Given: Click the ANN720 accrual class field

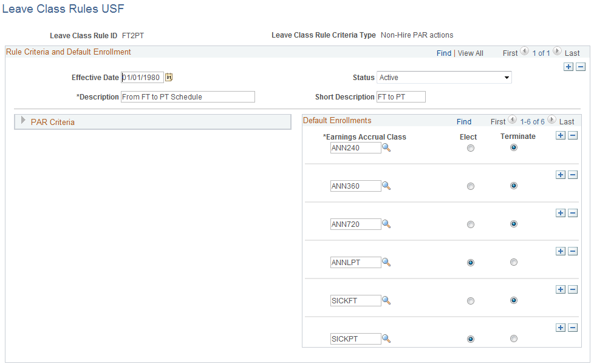Looking at the screenshot, I should pos(356,224).
